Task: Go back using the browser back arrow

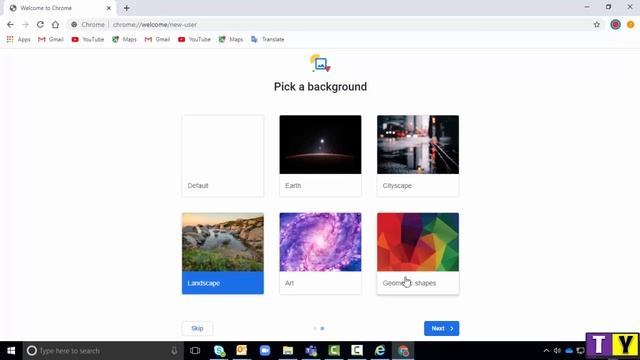Action: click(10, 24)
